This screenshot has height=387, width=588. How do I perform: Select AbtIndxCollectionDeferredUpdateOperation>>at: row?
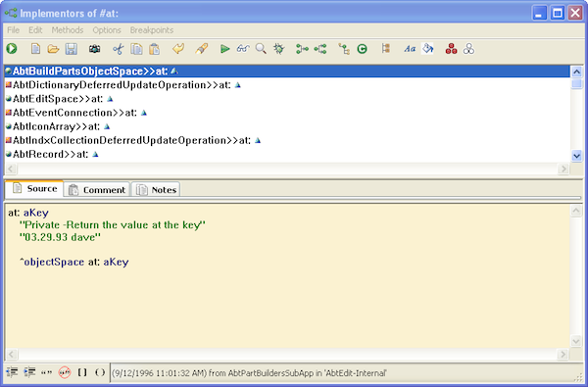coord(287,140)
